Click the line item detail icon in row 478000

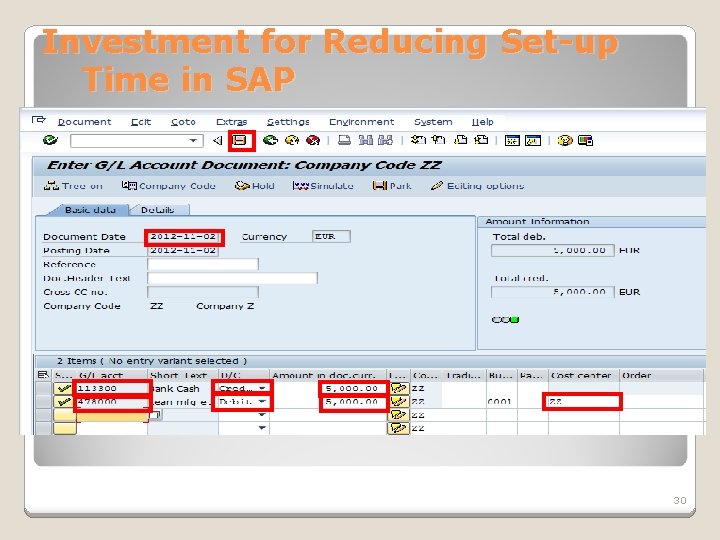point(398,402)
